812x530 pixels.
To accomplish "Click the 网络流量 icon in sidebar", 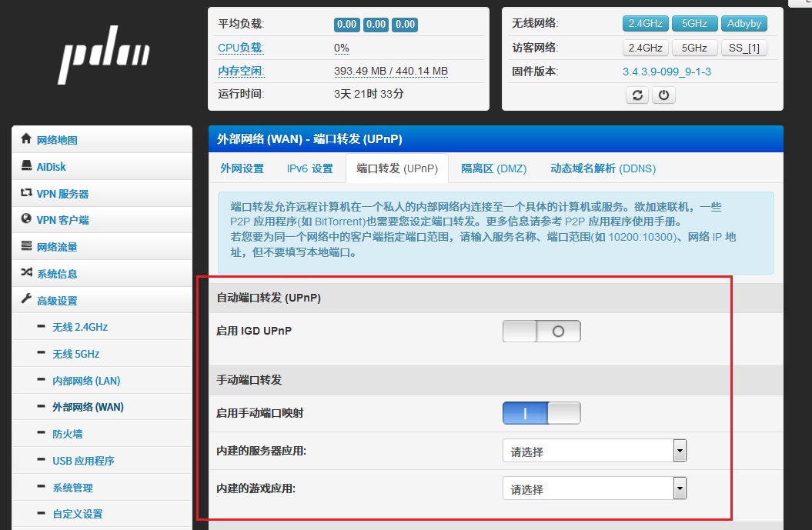I will coord(26,246).
